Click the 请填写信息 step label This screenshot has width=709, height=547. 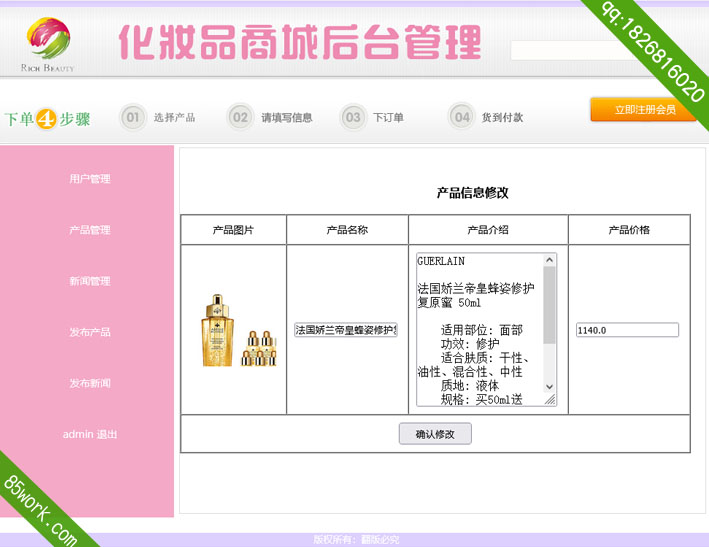tap(287, 118)
